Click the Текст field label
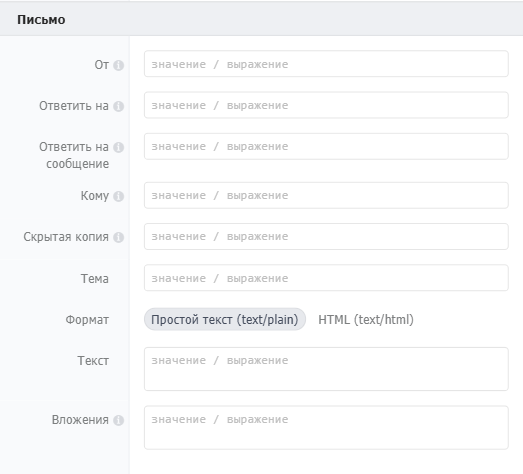 pyautogui.click(x=93, y=361)
